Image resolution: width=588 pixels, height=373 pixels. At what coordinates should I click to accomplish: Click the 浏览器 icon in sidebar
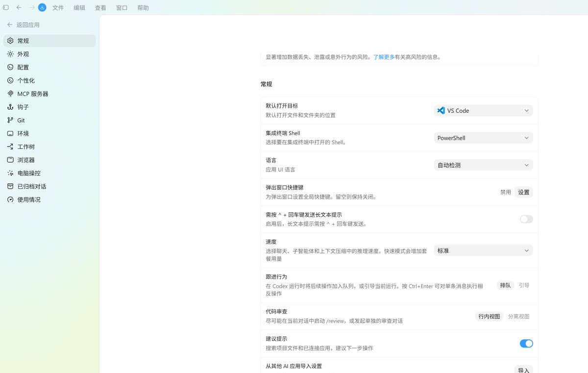[x=10, y=160]
